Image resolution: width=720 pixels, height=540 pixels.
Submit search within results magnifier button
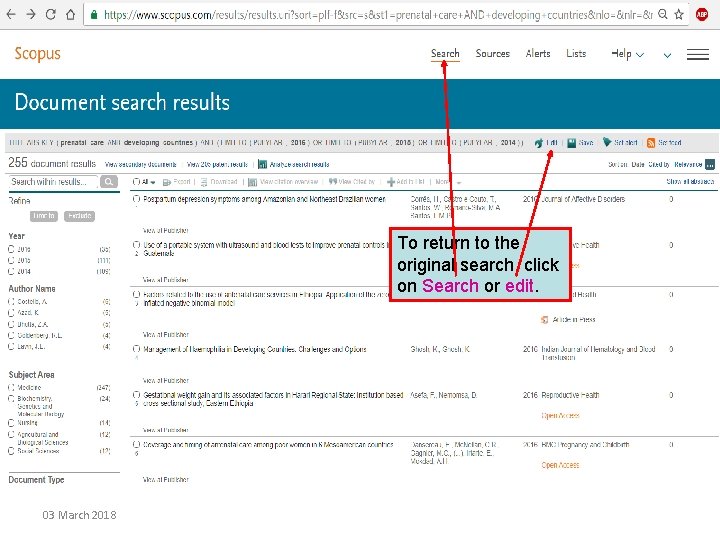(x=109, y=182)
